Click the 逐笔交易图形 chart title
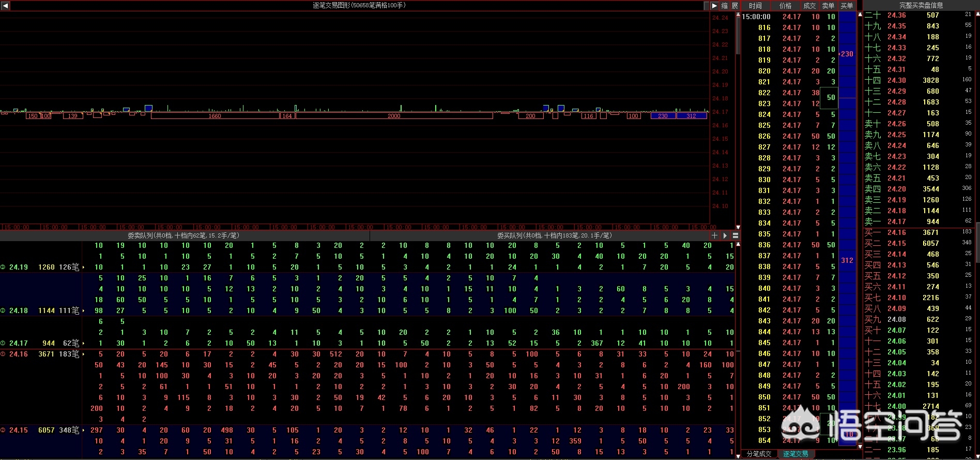 [x=359, y=5]
